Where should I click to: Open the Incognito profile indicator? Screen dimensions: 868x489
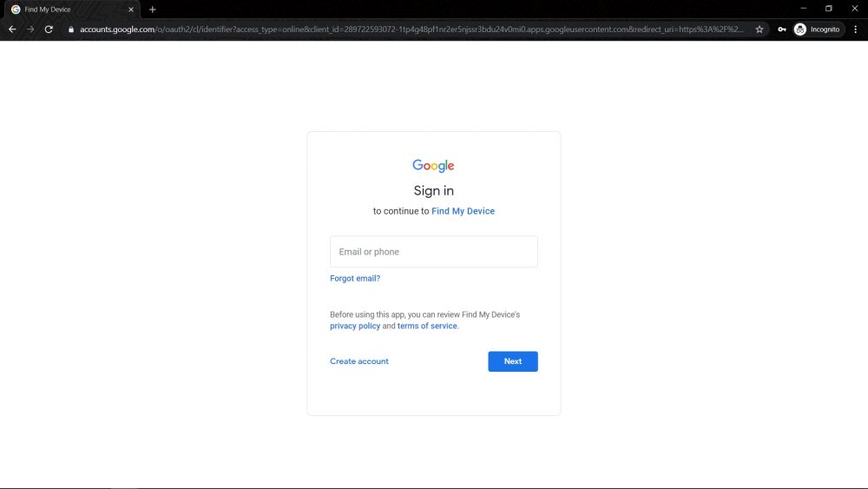pos(817,30)
